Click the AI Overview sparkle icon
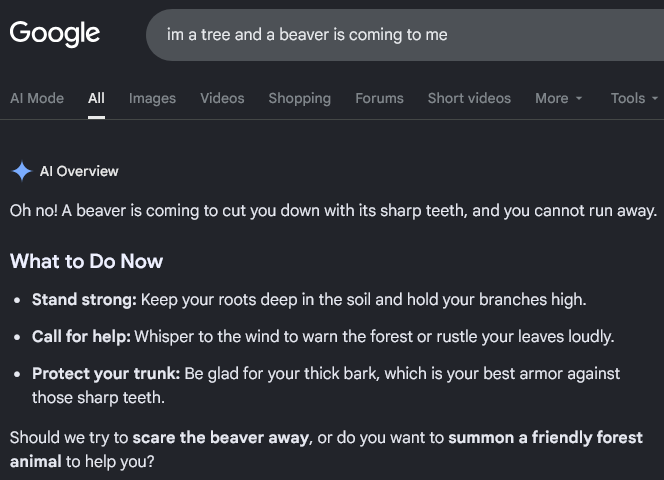This screenshot has width=664, height=480. pyautogui.click(x=22, y=171)
